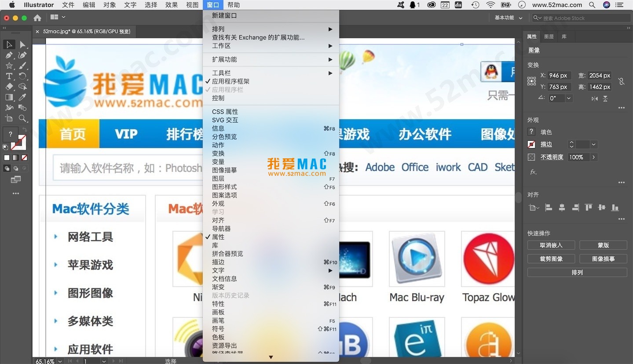Expand the opacity slider arrow

(x=594, y=157)
